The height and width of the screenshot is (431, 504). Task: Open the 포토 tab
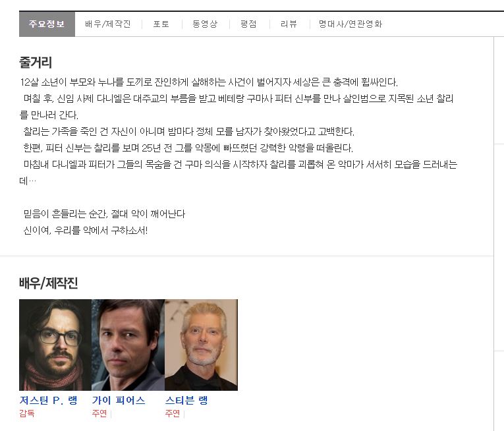click(x=161, y=24)
